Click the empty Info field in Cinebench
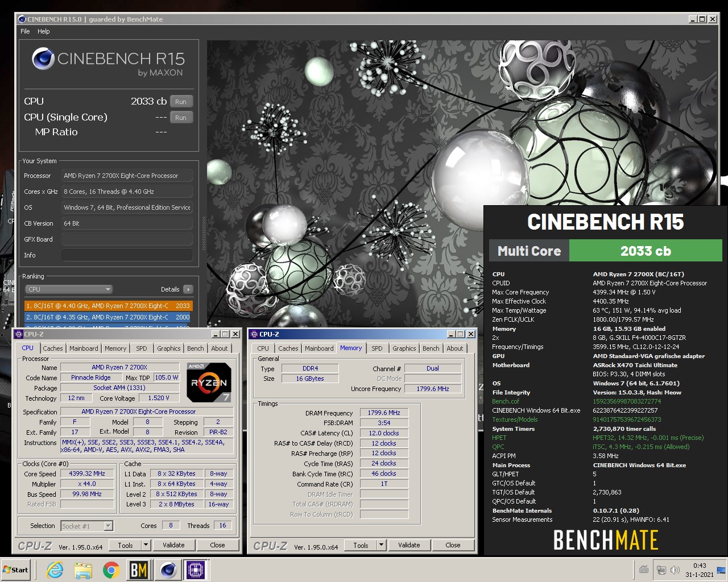 tap(127, 255)
